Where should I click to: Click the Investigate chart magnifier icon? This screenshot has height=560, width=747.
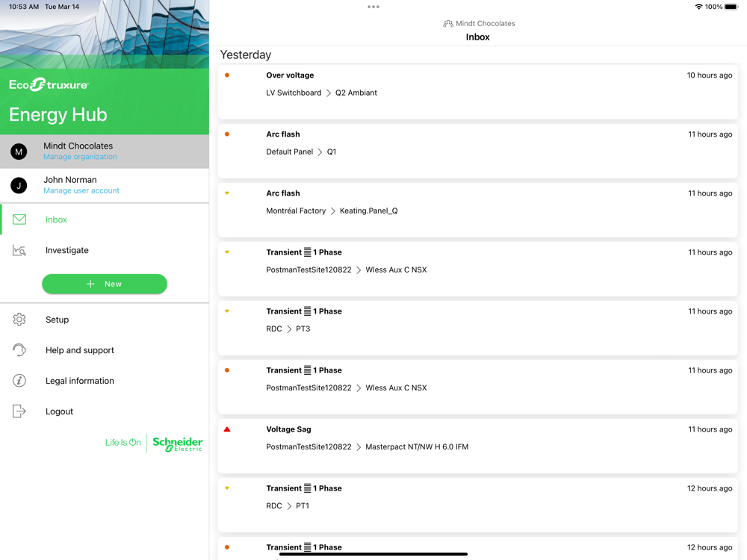19,250
